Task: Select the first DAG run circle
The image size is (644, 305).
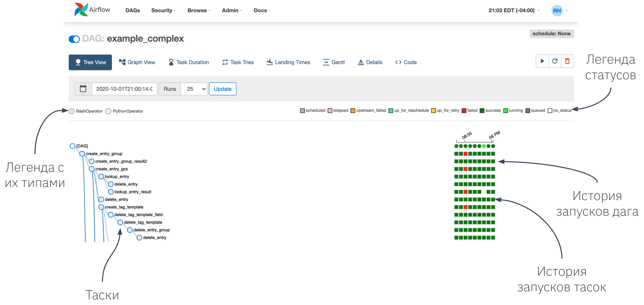Action: point(456,146)
